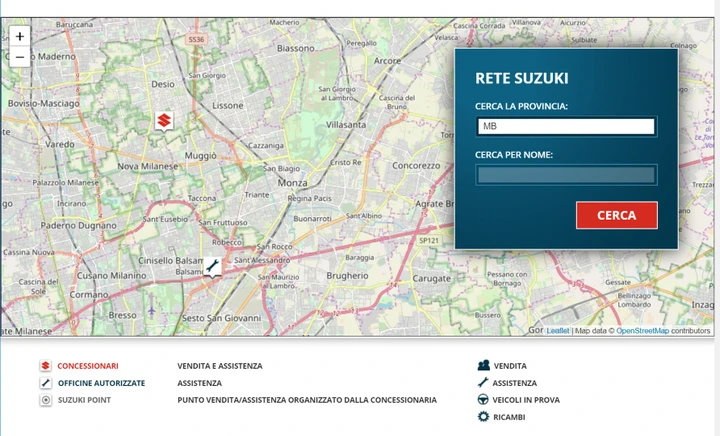Zoom in the map with plus button
The width and height of the screenshot is (720, 436).
click(x=20, y=36)
